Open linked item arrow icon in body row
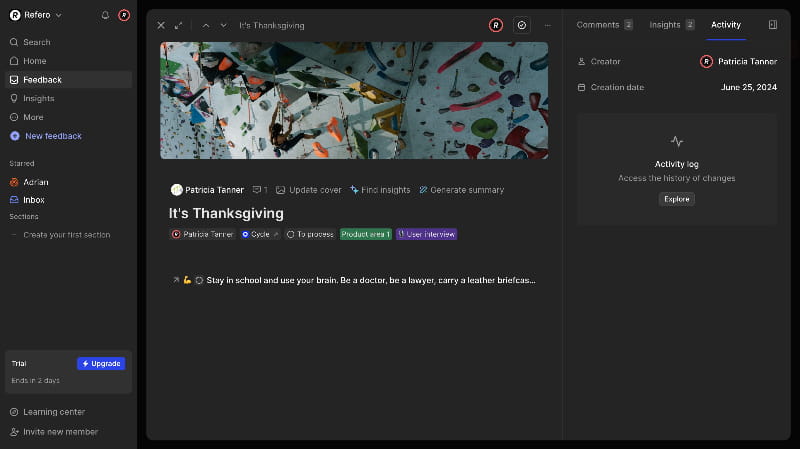The width and height of the screenshot is (800, 449). point(176,280)
